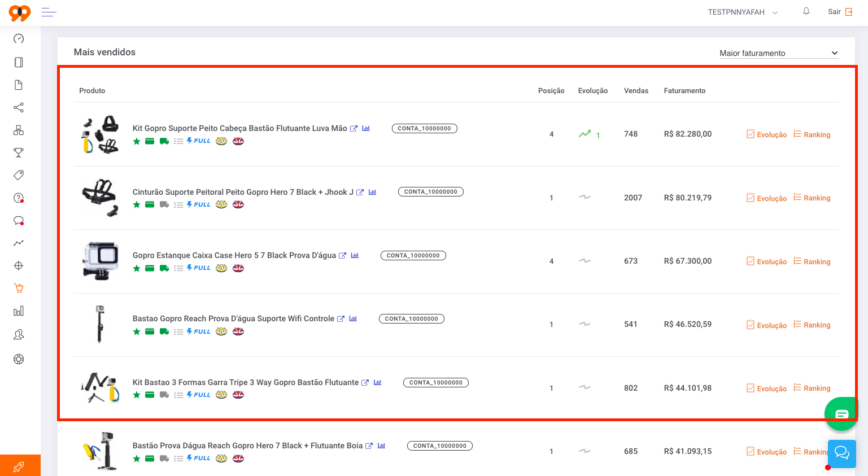Click product title Gopro Estanque Caixa Case Hero
Viewport: 868px width, 476px height.
pyautogui.click(x=234, y=255)
